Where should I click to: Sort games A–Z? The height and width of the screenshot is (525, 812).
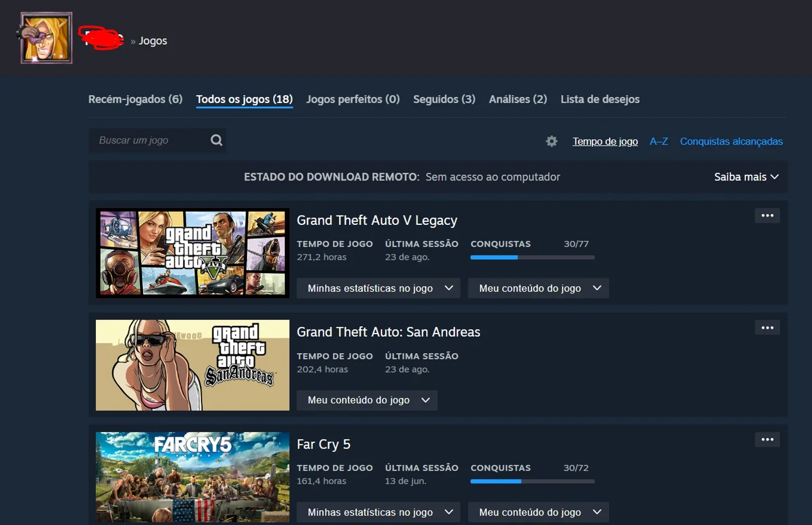(x=658, y=142)
